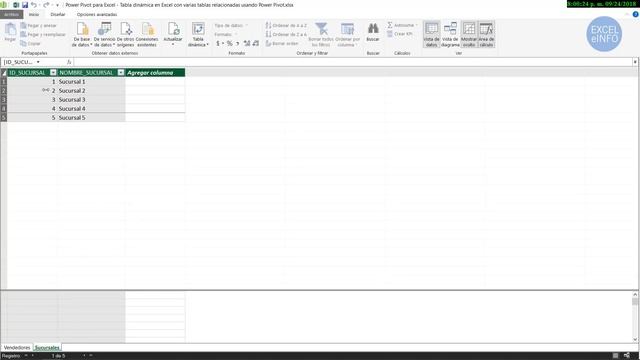Select the Sucursal 5 cell
The image size is (640, 360).
pos(91,118)
